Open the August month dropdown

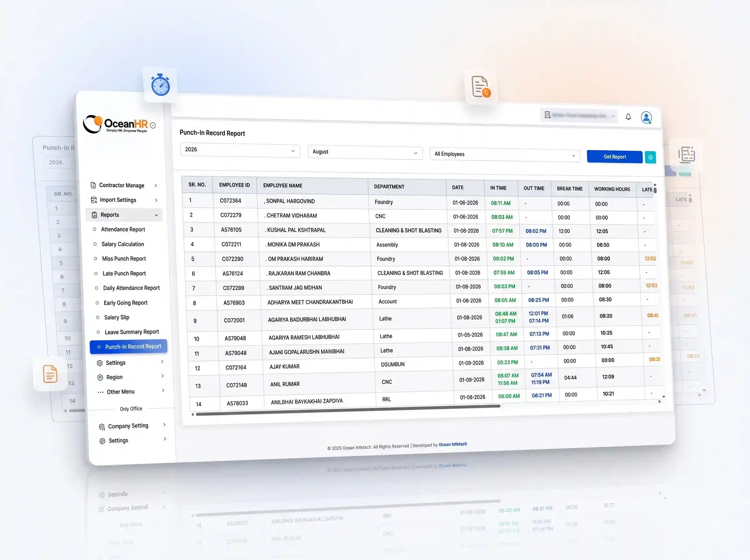365,152
